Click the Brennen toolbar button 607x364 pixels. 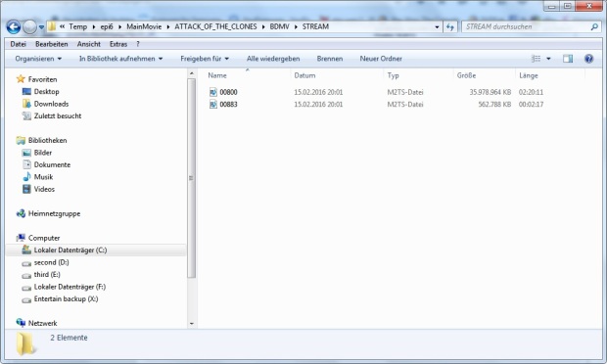[329, 59]
